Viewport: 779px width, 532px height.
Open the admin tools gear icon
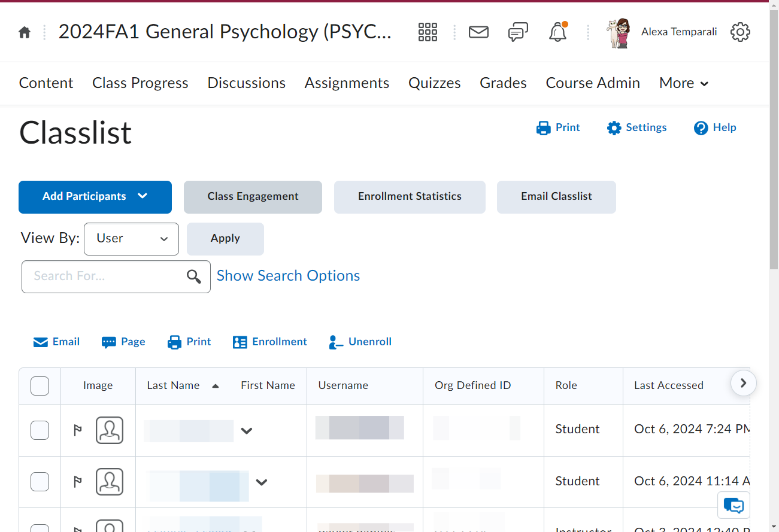coord(740,32)
